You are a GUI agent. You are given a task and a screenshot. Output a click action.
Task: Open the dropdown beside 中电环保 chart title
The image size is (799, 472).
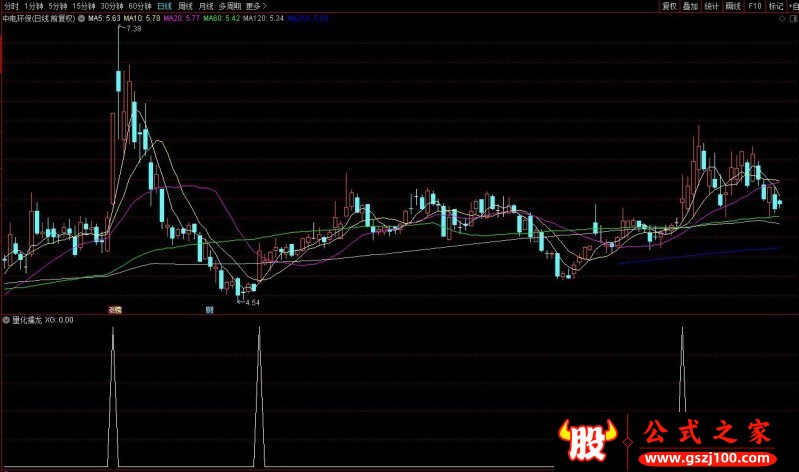[x=82, y=18]
